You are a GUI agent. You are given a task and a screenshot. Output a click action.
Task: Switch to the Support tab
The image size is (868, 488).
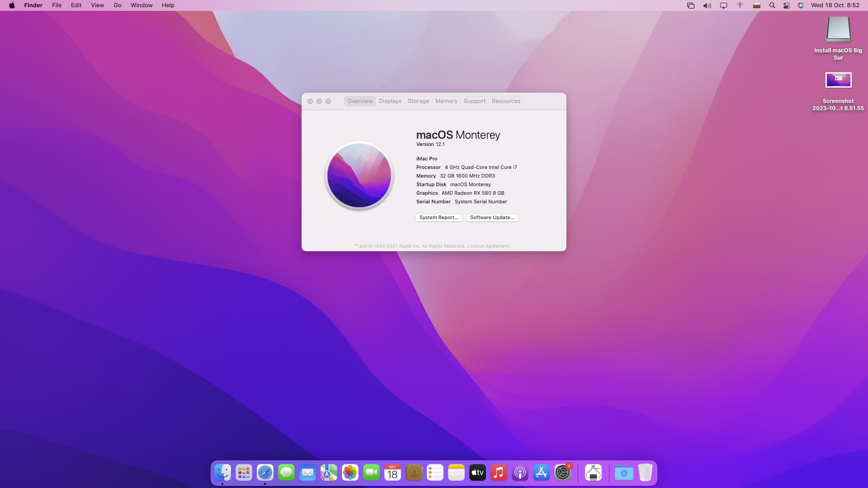(x=475, y=101)
